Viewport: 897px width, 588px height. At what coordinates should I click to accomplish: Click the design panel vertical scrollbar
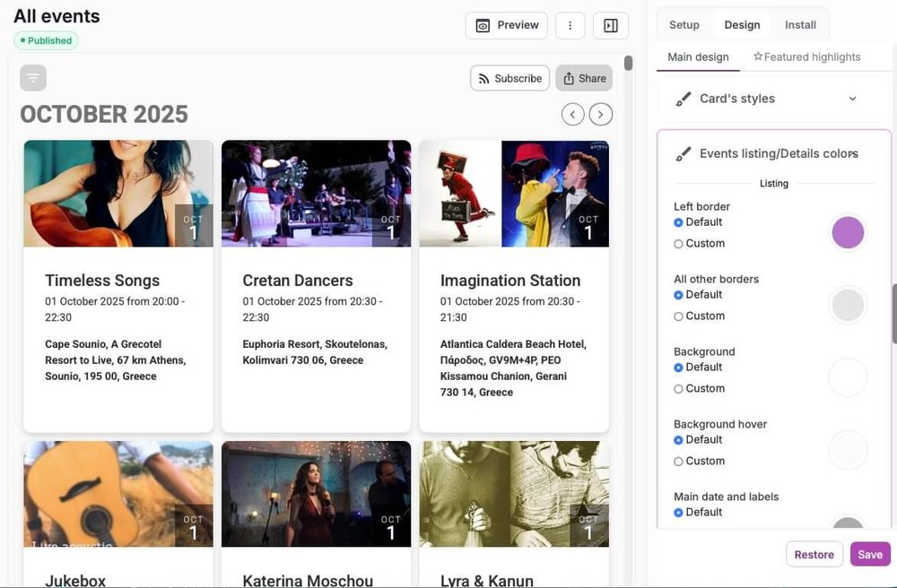[893, 314]
